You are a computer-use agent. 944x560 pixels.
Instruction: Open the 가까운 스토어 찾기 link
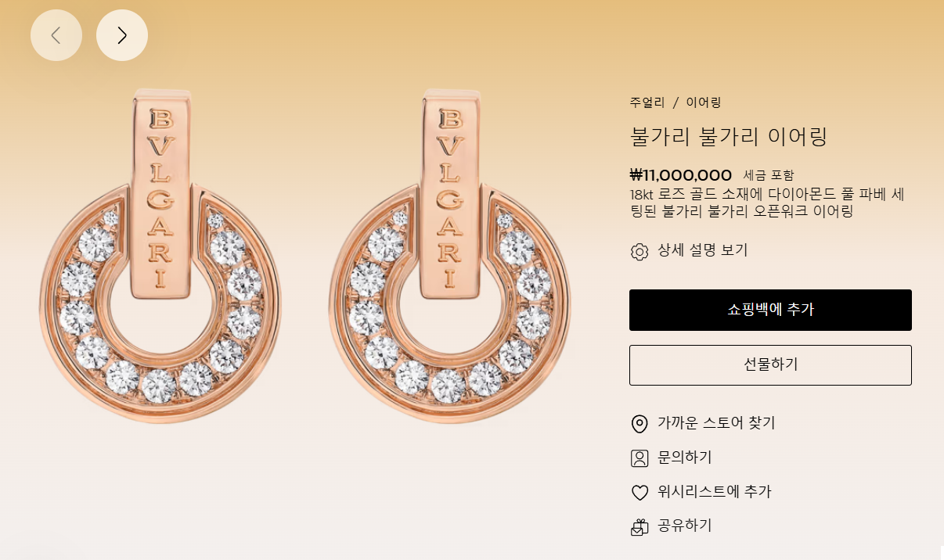point(716,423)
